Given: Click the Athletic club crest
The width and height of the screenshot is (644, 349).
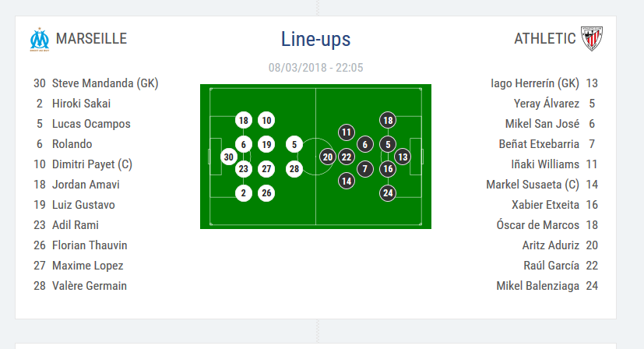Looking at the screenshot, I should tap(592, 39).
